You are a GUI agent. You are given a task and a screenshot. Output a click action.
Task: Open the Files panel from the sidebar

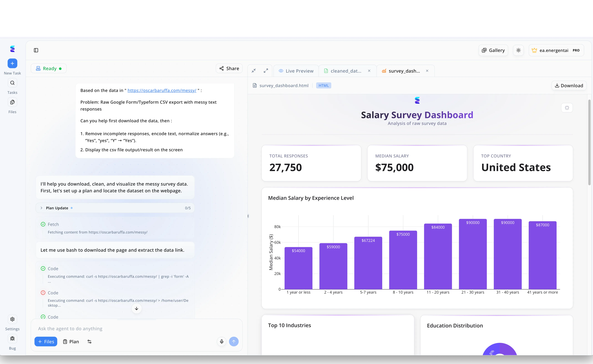pos(12,102)
